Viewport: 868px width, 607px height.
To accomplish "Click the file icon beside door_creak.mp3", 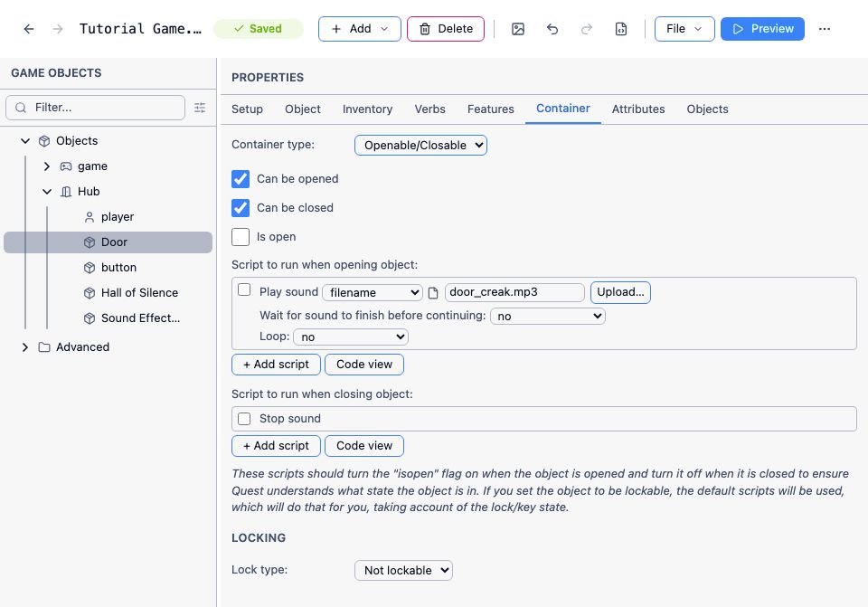I will coord(433,292).
